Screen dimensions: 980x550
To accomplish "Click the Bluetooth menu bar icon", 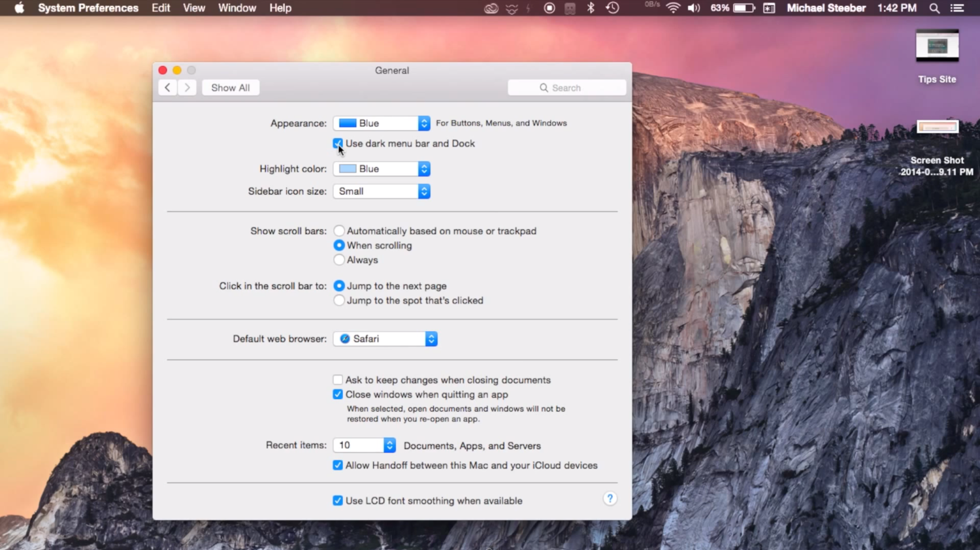I will tap(591, 8).
